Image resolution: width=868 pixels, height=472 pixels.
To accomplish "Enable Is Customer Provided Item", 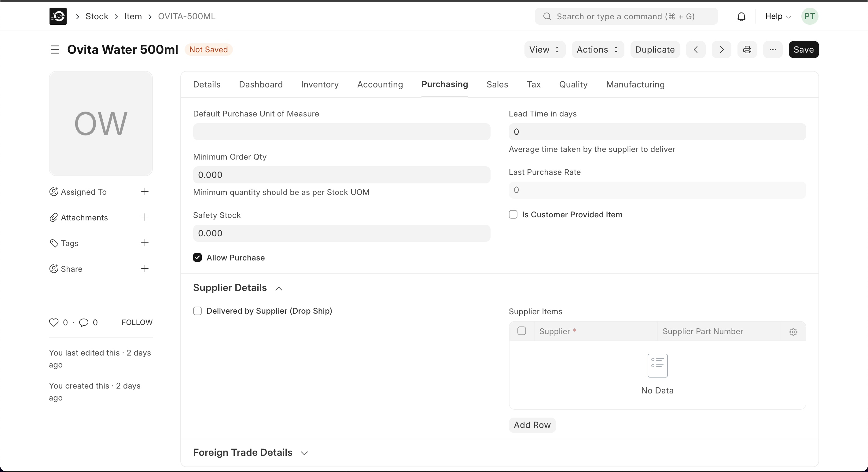I will click(513, 214).
